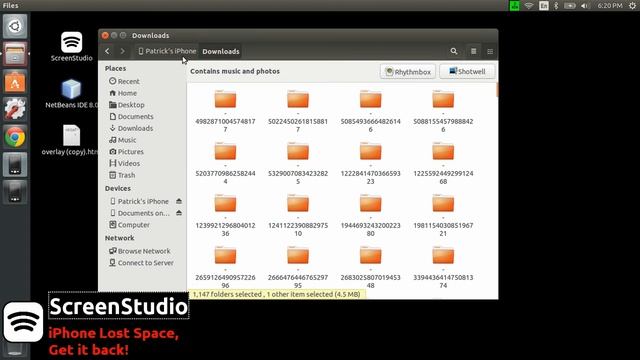Click Downloads path breadcrumb
This screenshot has width=640, height=360.
click(x=221, y=51)
